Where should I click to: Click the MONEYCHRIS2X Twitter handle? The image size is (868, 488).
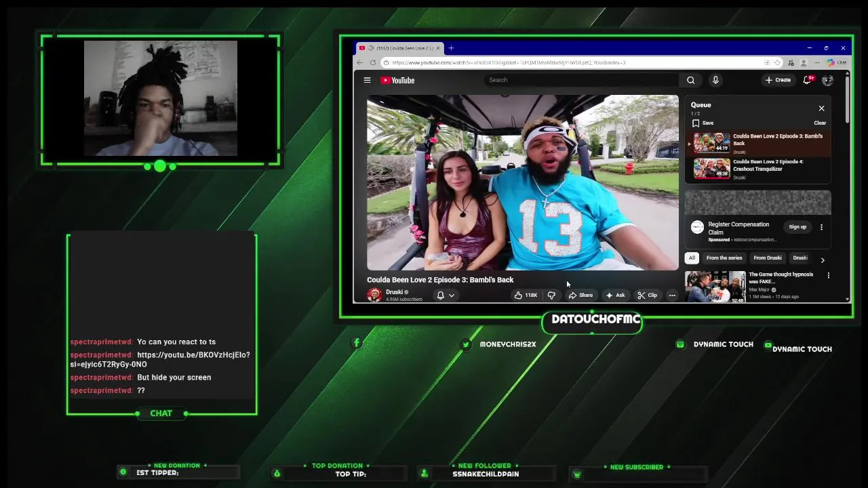click(x=507, y=344)
